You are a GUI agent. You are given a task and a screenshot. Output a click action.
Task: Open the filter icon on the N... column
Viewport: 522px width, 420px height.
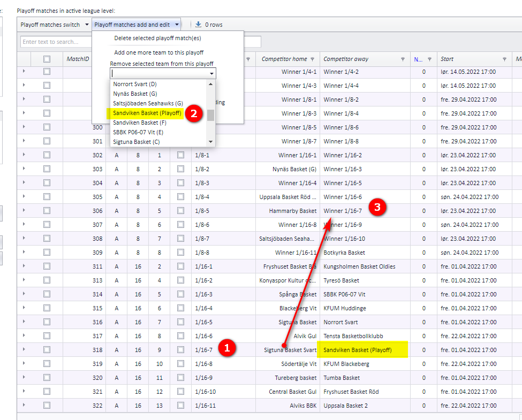click(x=430, y=59)
